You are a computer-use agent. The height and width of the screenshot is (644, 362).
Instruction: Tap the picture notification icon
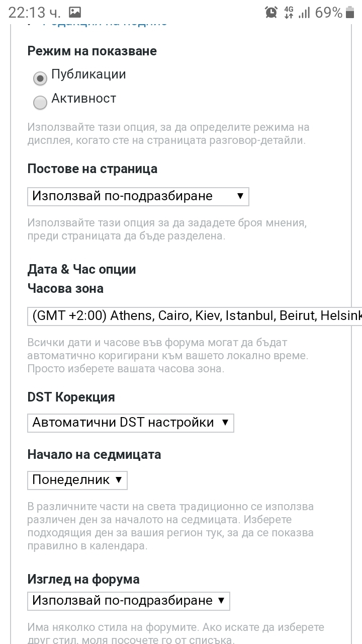75,12
